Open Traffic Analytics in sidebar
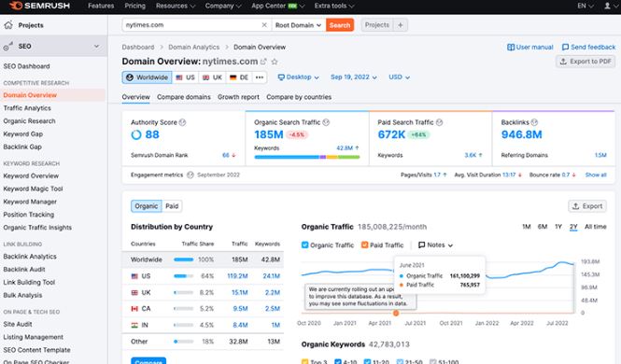 (x=27, y=108)
